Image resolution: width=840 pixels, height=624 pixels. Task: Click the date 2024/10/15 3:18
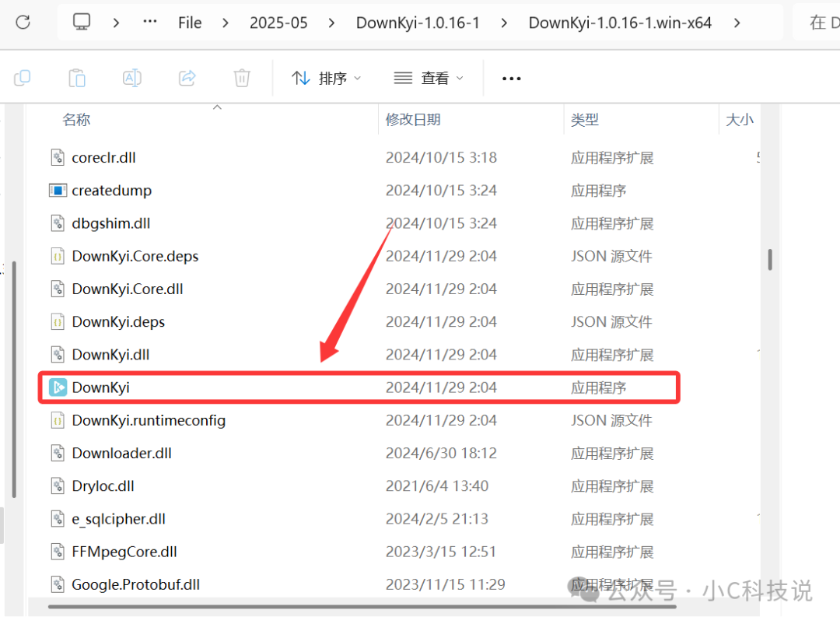(441, 158)
